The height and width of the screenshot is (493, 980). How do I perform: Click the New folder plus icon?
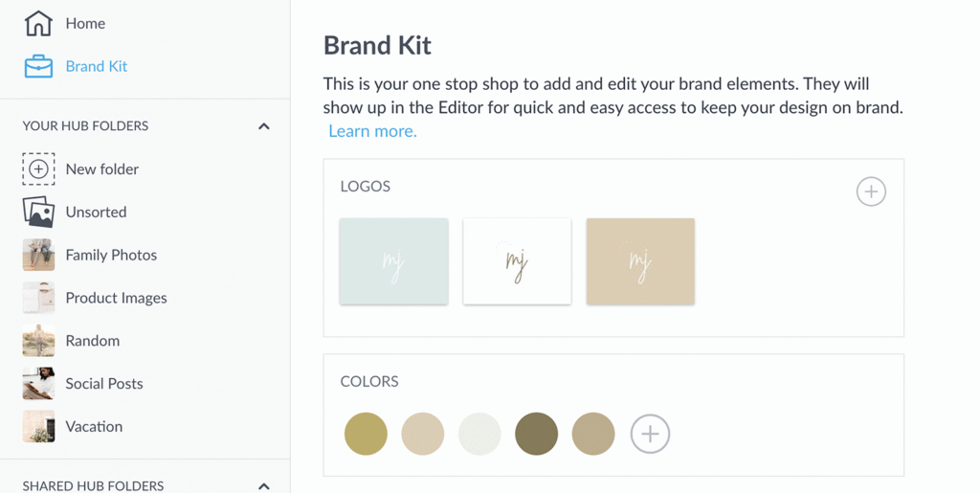(x=38, y=168)
